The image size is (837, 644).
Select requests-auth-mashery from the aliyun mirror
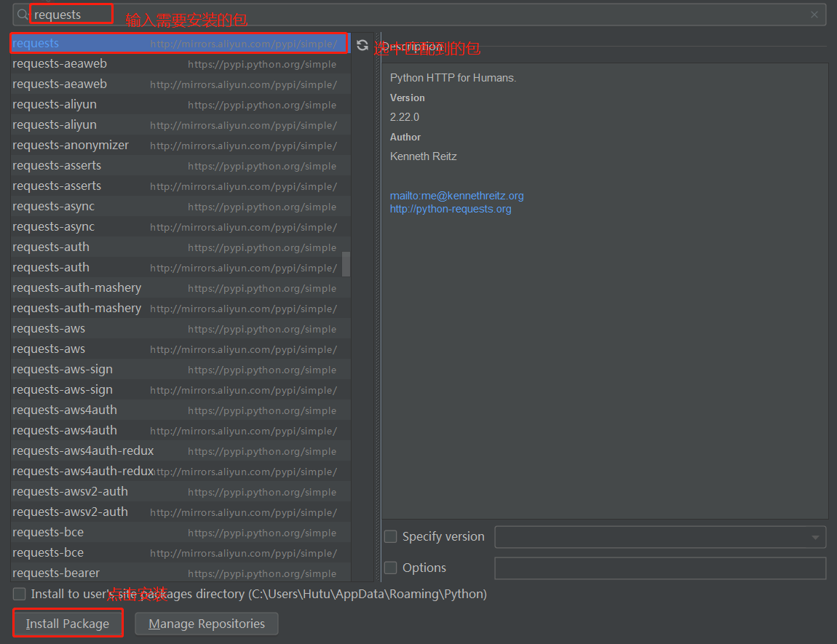click(181, 309)
